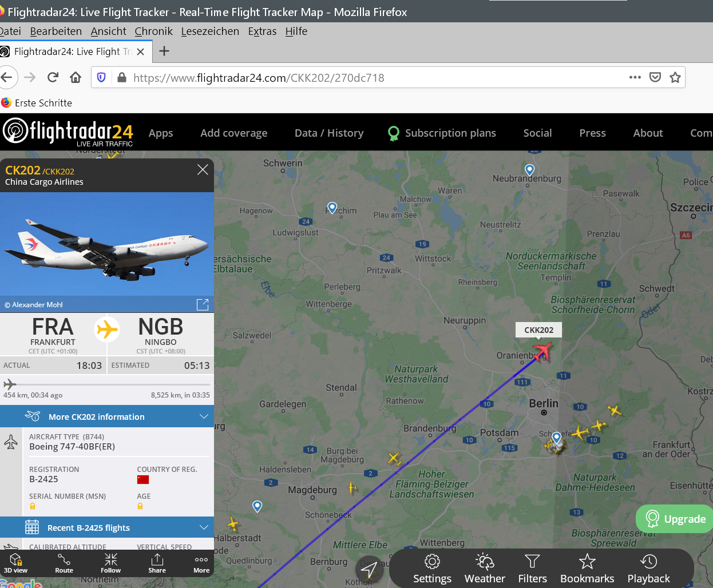Screen dimensions: 713x588
Task: Click the flight progress bar
Action: pyautogui.click(x=107, y=384)
